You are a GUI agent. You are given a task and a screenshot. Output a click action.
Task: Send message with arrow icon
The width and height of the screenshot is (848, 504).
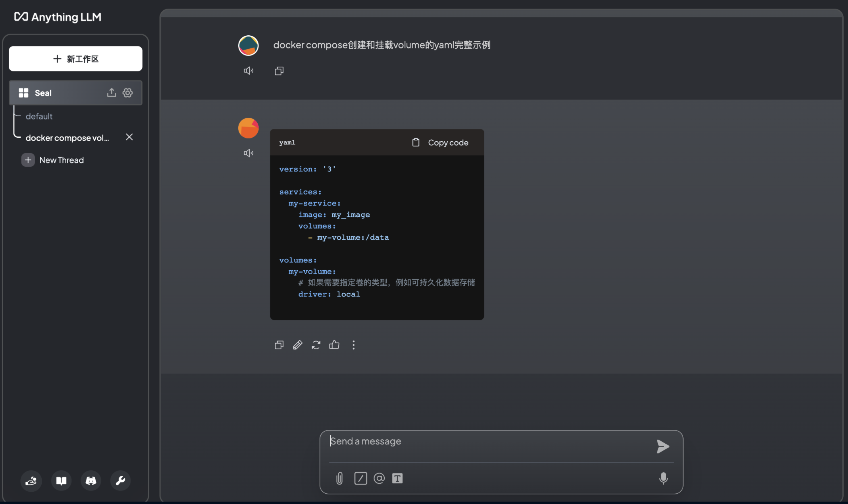tap(663, 446)
